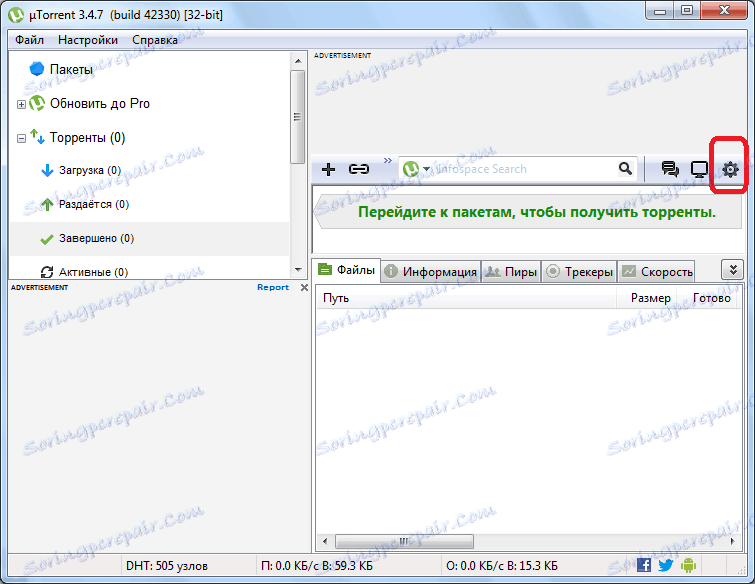Click the green µTorrent icon beside Обновить до Pro
The height and width of the screenshot is (584, 755).
pyautogui.click(x=37, y=103)
